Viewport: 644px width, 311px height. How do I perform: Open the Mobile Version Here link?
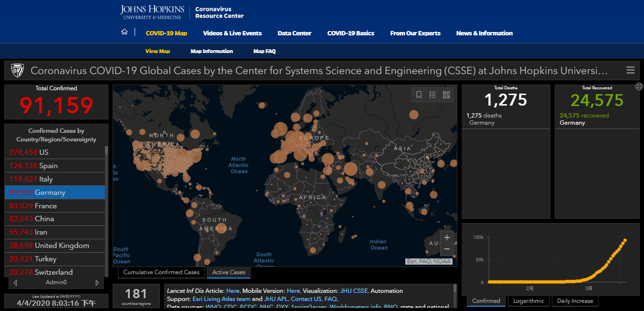294,290
